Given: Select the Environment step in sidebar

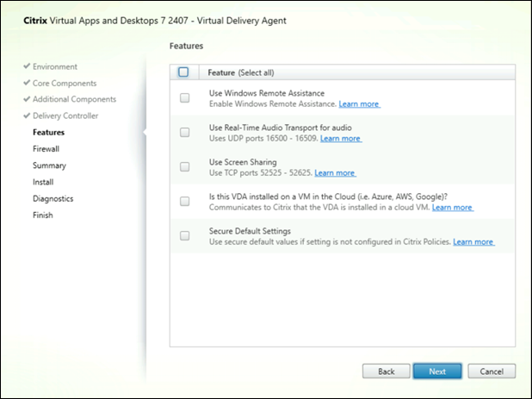Looking at the screenshot, I should tap(54, 66).
